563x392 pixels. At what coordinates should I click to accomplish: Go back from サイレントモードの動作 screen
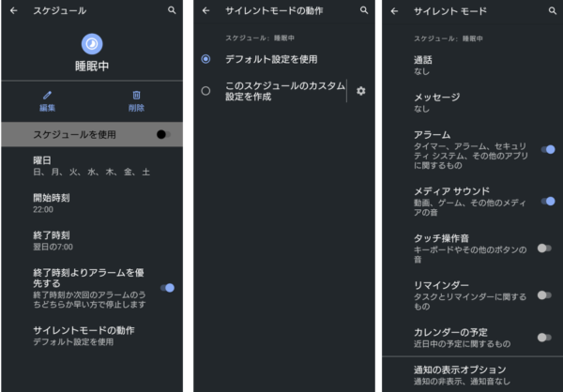point(205,10)
